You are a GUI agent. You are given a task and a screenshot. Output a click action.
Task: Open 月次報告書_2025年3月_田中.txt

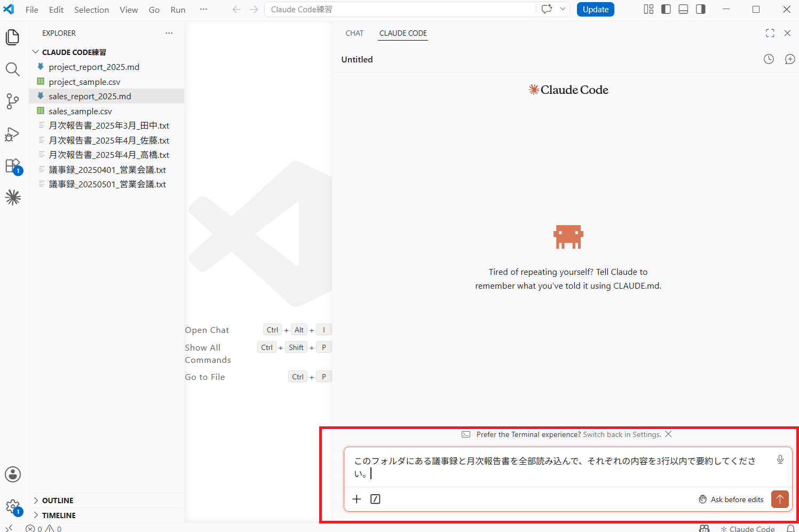tap(107, 125)
